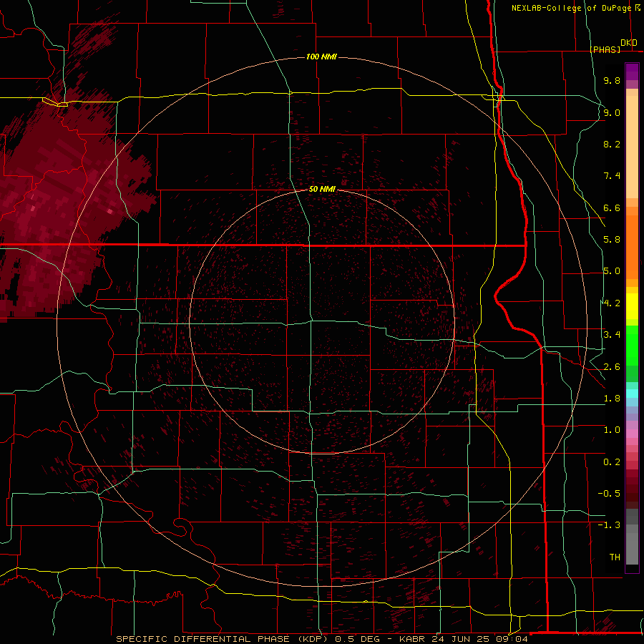This screenshot has width=644, height=644.
Task: Pick the cyan band on the color bar
Action: pos(632,394)
